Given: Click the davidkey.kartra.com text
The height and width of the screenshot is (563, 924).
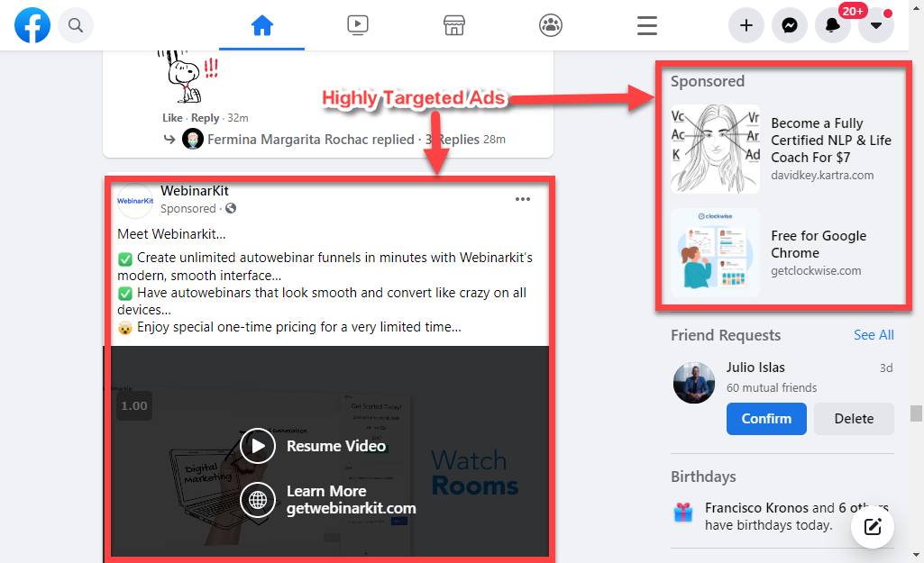Looking at the screenshot, I should 822,175.
